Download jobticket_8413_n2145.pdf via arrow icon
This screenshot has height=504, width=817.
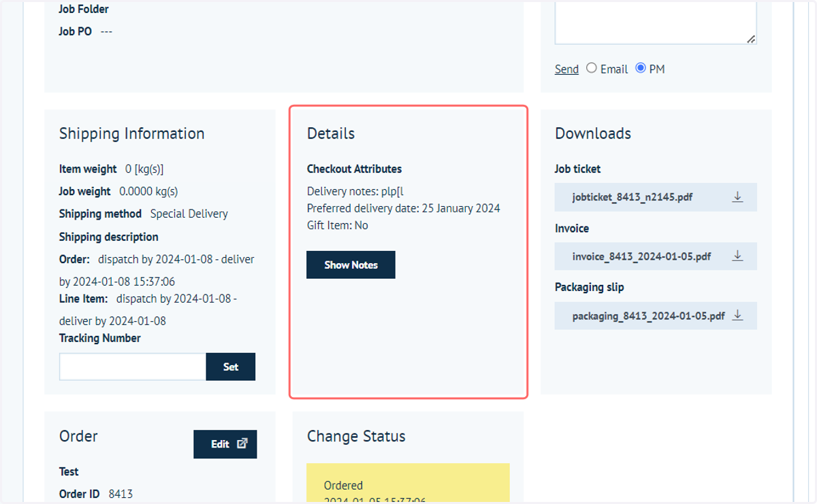pos(737,197)
